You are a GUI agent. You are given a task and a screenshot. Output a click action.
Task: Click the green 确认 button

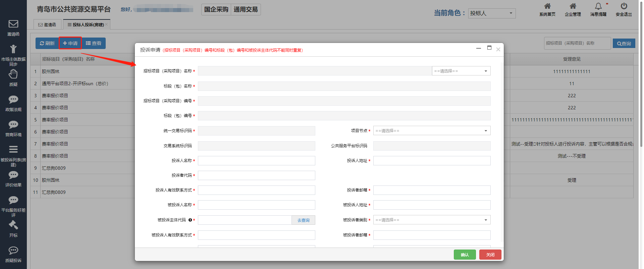coord(465,255)
